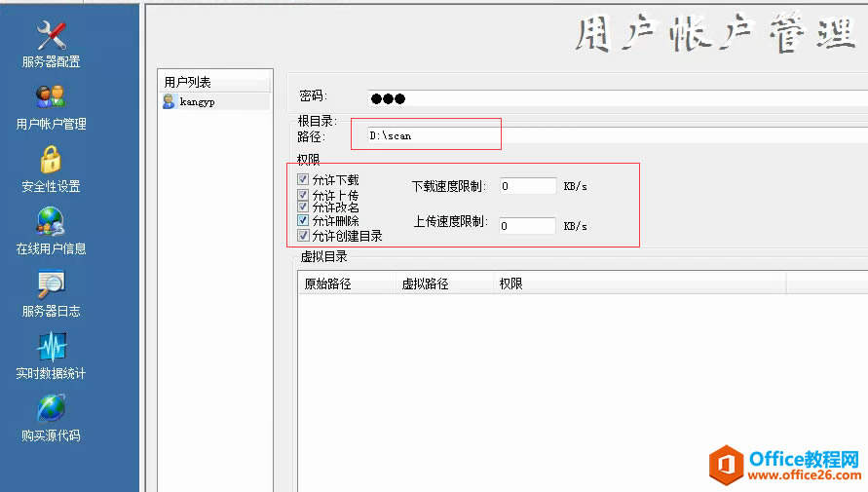Click the 原始路径 column header

[347, 284]
